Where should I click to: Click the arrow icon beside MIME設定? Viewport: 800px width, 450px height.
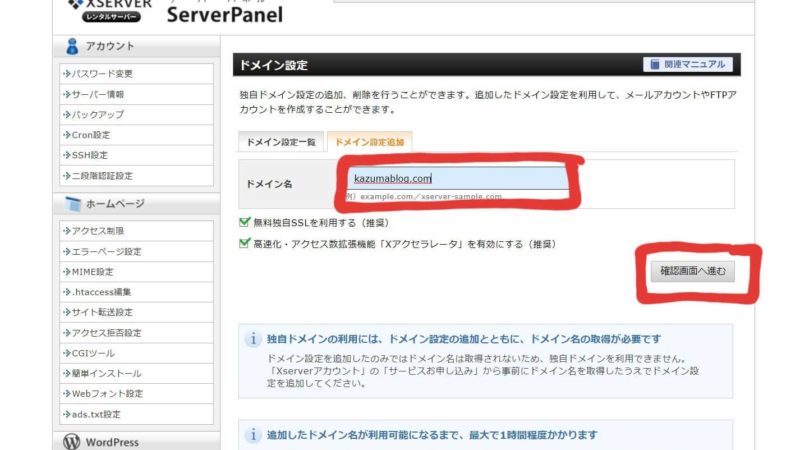tap(66, 272)
